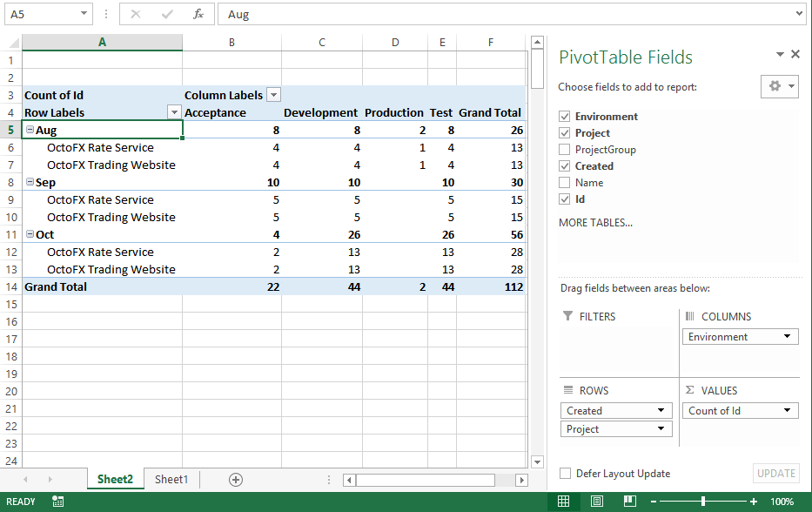
Task: Click vertical scrollbar down arrow
Action: pyautogui.click(x=538, y=461)
